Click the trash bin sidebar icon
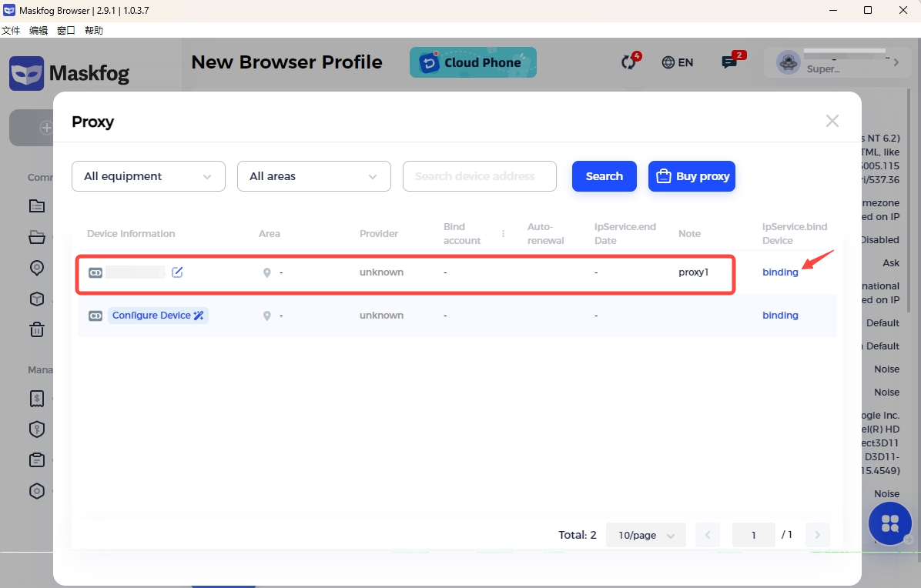Image resolution: width=921 pixels, height=588 pixels. [37, 329]
